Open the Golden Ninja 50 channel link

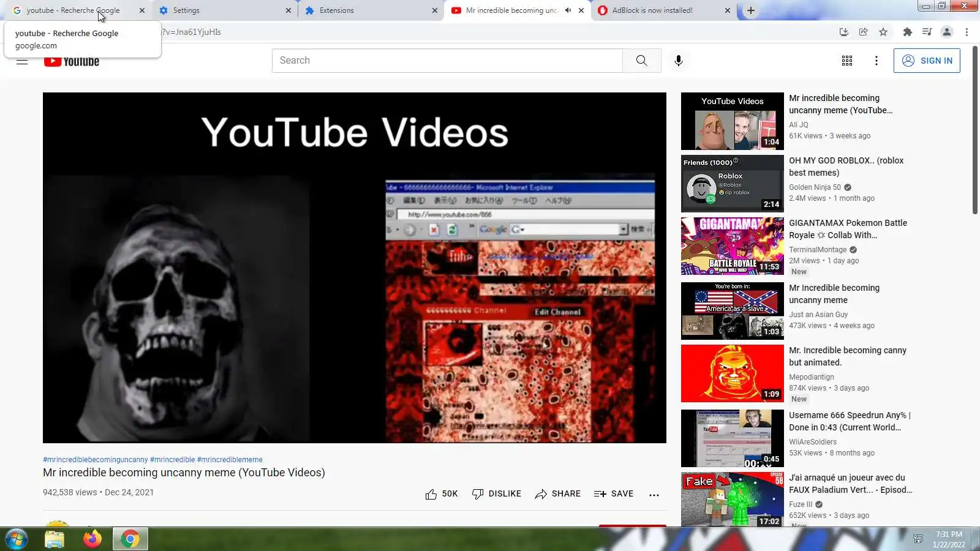click(x=815, y=187)
